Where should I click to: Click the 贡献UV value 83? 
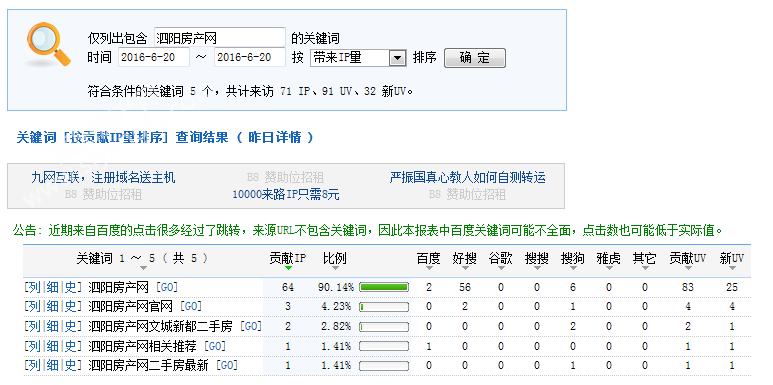coord(688,287)
